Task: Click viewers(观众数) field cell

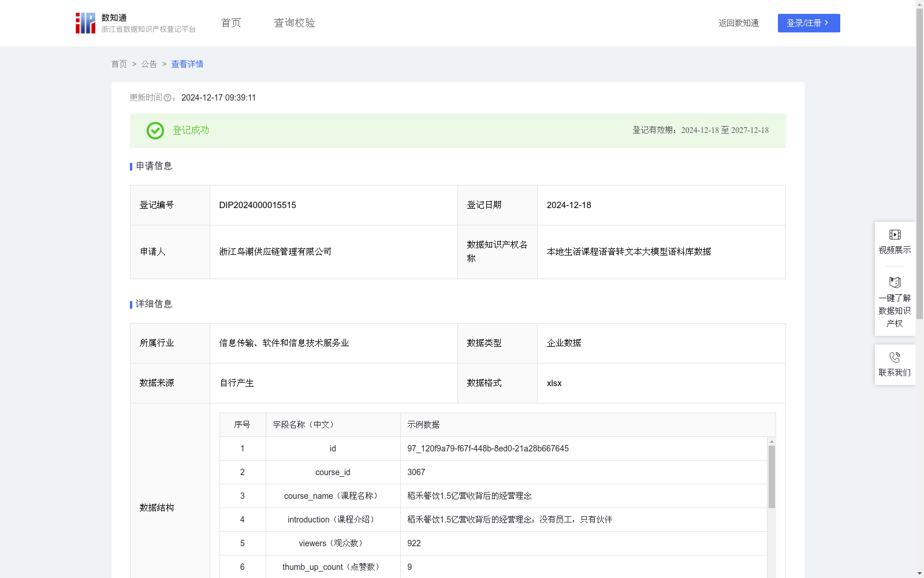Action: click(x=333, y=543)
